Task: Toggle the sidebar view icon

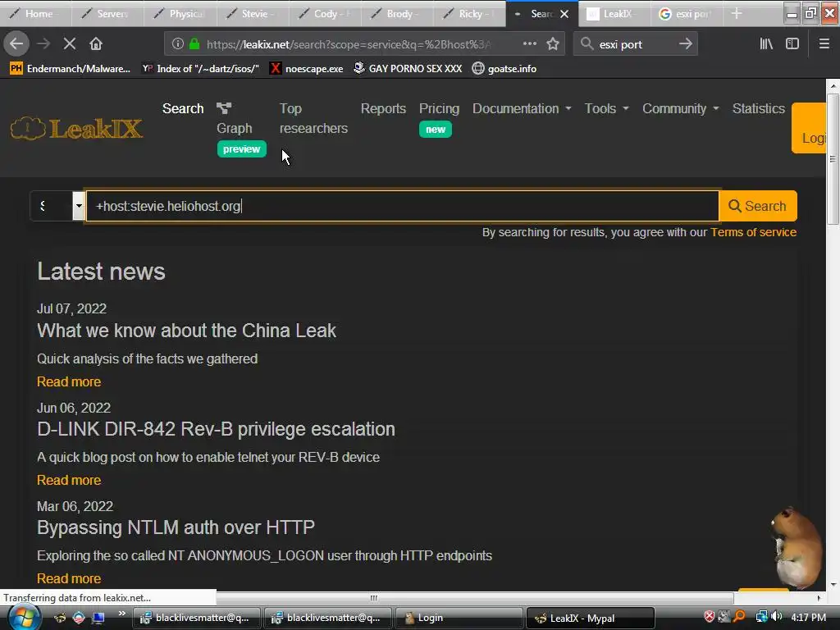Action: click(x=792, y=44)
